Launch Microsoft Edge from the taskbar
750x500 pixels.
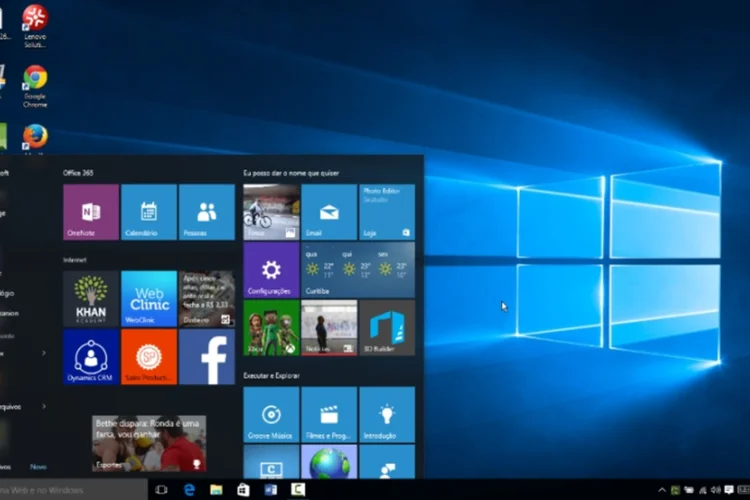(189, 489)
